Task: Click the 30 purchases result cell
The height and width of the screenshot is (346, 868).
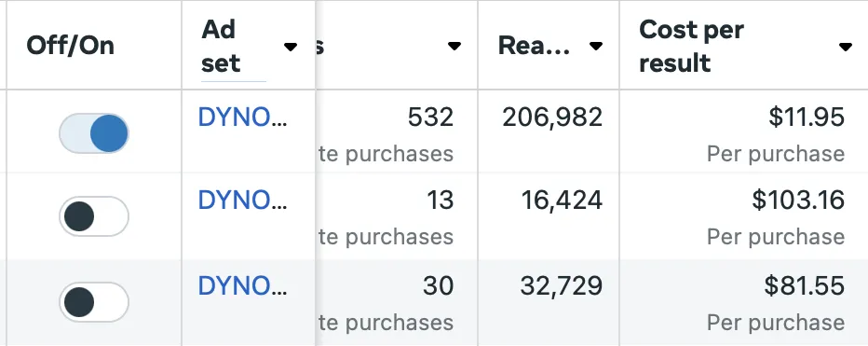Action: click(x=397, y=301)
